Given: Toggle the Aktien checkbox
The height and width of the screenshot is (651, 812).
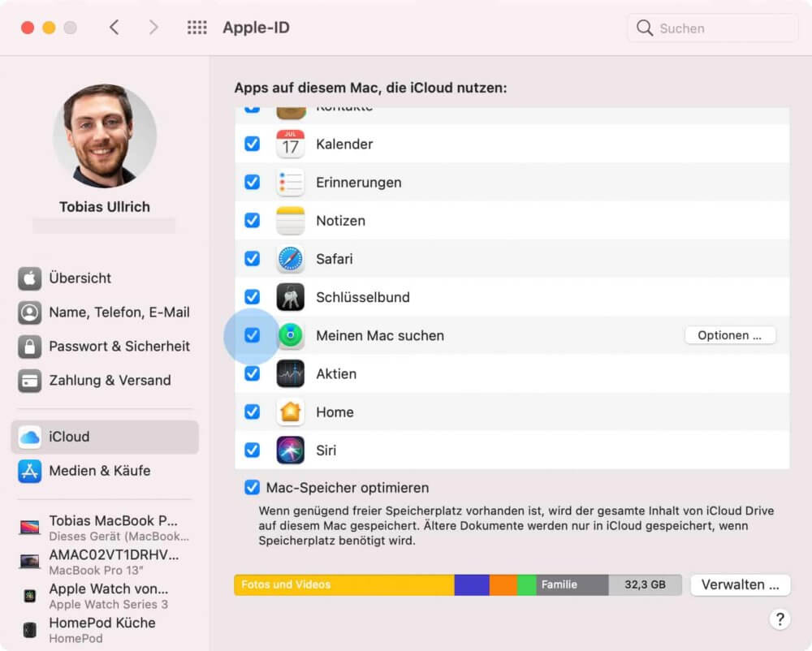Looking at the screenshot, I should tap(253, 373).
